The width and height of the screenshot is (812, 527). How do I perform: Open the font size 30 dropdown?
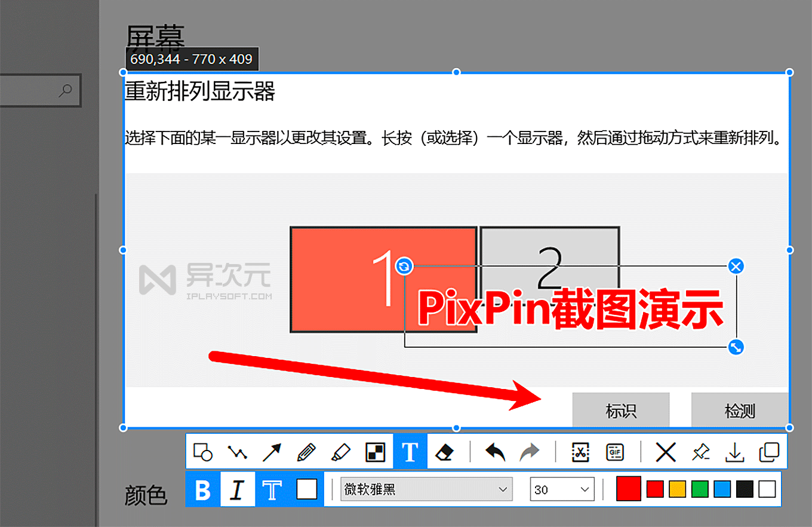click(x=562, y=489)
